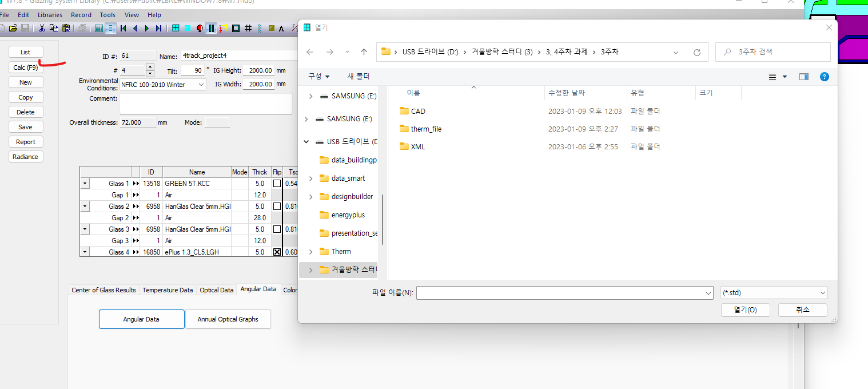Click the Cut scissors toolbar icon
The width and height of the screenshot is (868, 389).
point(42,28)
